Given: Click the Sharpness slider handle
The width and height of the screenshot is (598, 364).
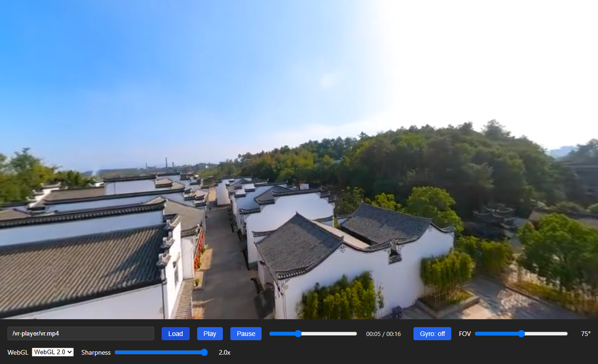Looking at the screenshot, I should [x=204, y=352].
